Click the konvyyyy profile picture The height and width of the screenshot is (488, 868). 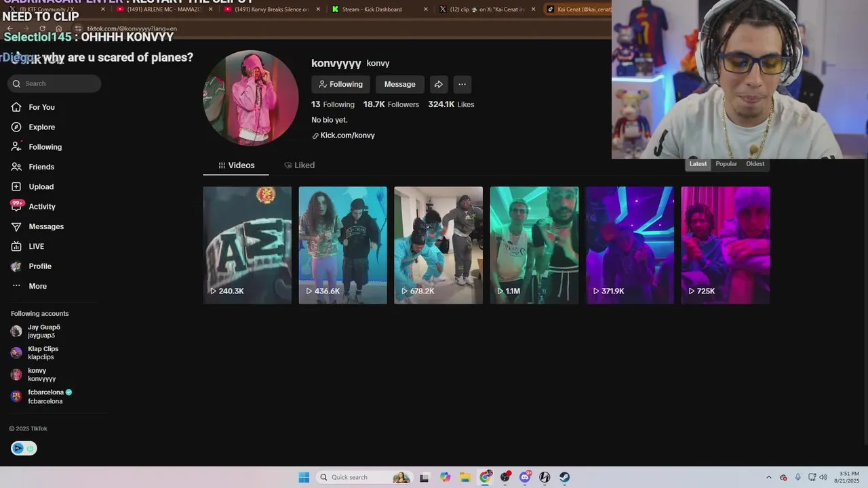(x=251, y=98)
